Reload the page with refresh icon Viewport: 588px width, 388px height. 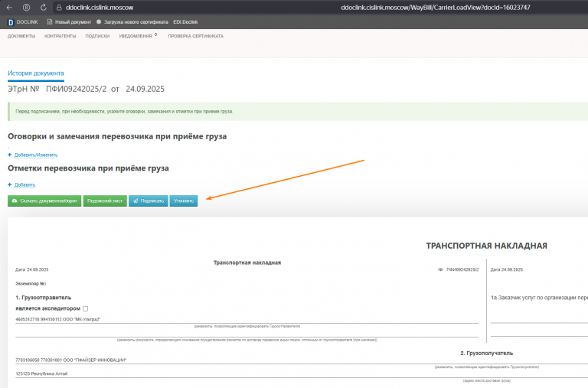pos(44,8)
